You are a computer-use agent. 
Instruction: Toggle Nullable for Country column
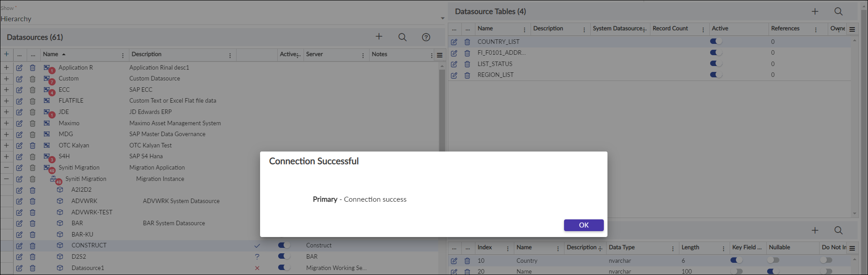(x=773, y=260)
